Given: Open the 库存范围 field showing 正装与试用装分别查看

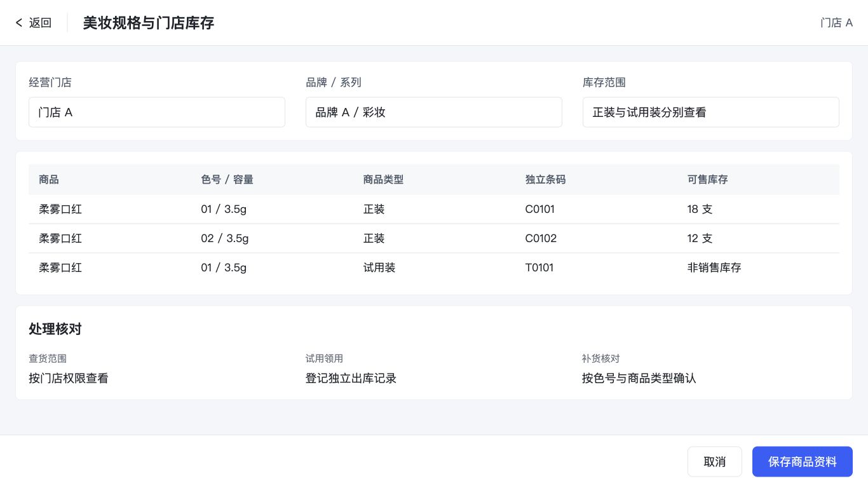Looking at the screenshot, I should (x=711, y=112).
